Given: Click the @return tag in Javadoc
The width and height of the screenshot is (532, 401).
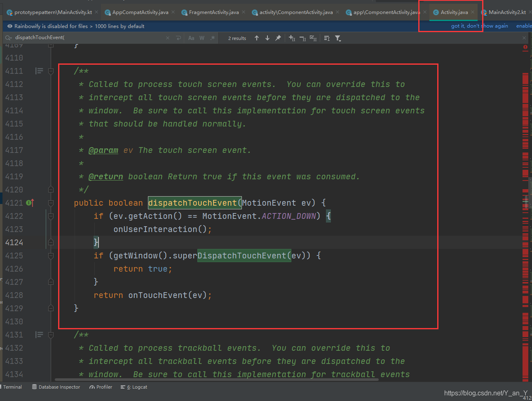Looking at the screenshot, I should point(106,177).
